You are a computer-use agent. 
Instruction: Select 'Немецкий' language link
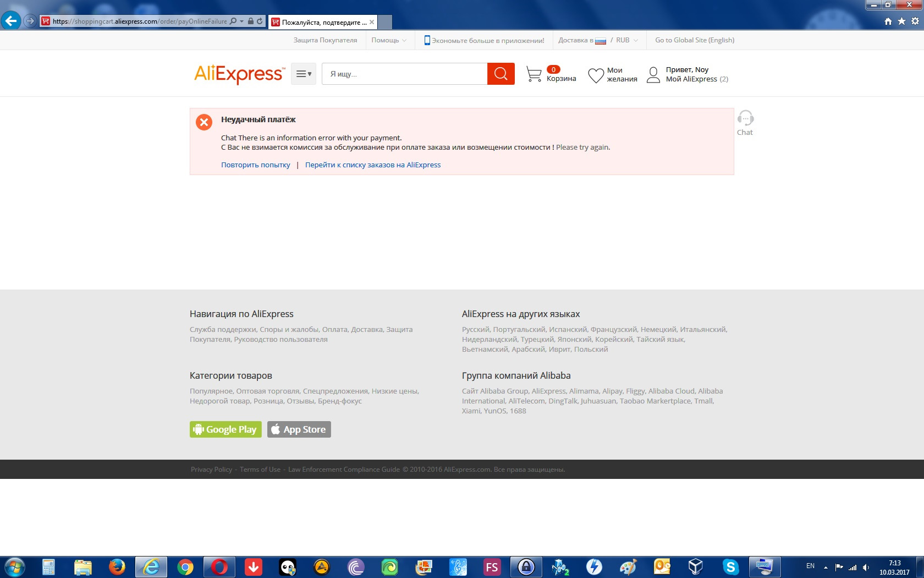[658, 330]
